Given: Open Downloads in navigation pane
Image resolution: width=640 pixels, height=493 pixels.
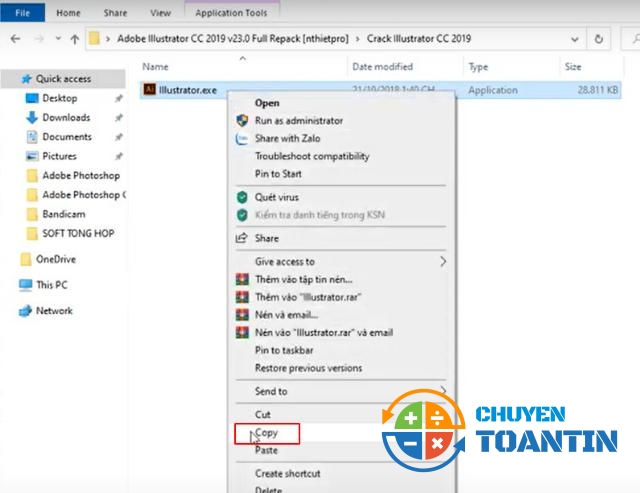Looking at the screenshot, I should coord(66,118).
